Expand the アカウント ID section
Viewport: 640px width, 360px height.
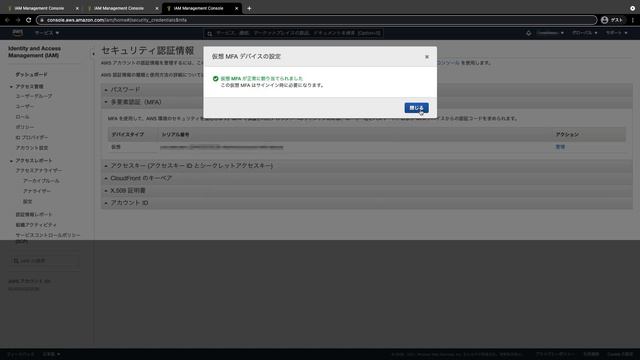click(367, 203)
